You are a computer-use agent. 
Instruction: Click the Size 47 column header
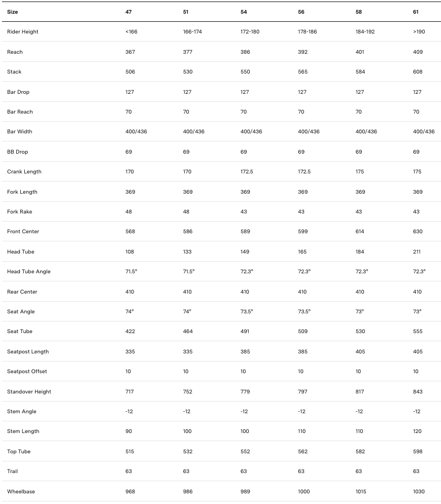point(128,12)
